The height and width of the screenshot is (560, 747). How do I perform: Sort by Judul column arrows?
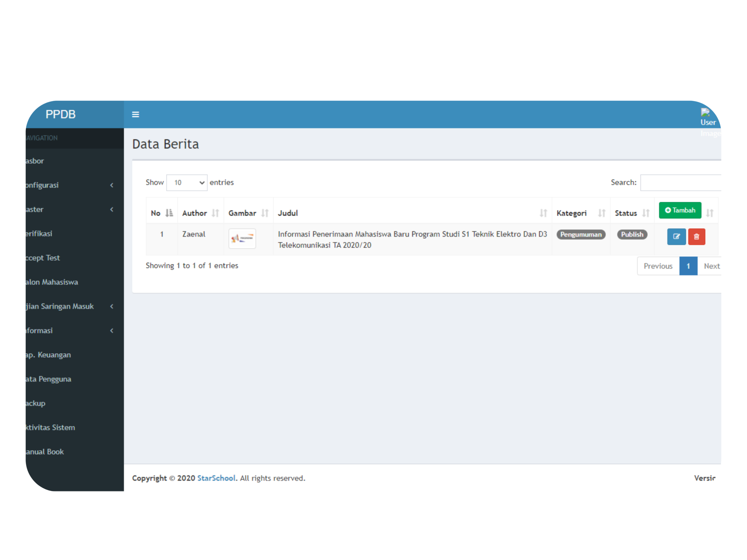pyautogui.click(x=543, y=213)
